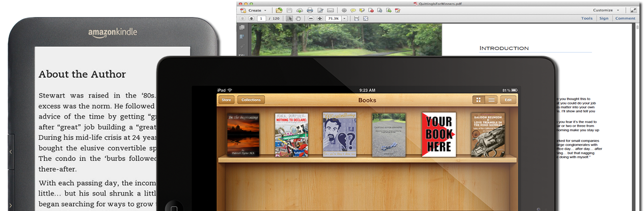Screen dimensions: 644x211
Task: Choose the Hand pan tool
Action: 298,19
